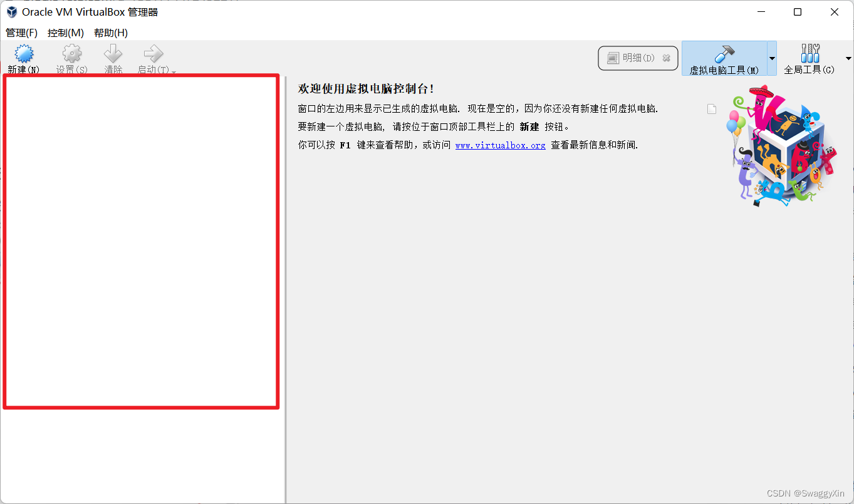This screenshot has width=854, height=504.
Task: Click the 欢迎使用虚拟电脑控制台! heading
Action: (366, 90)
